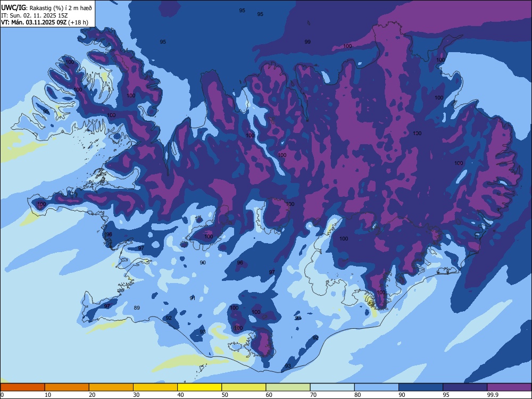Click the legend tick label '20'

[x=92, y=395]
